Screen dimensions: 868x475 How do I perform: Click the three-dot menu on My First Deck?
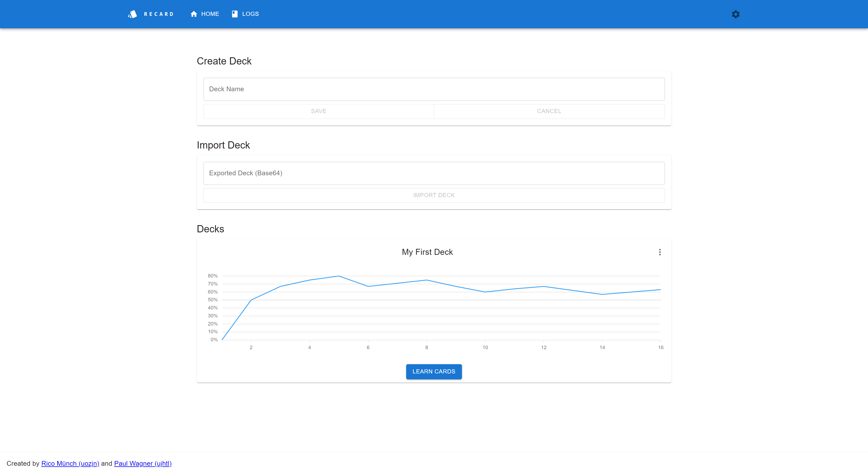pyautogui.click(x=660, y=252)
